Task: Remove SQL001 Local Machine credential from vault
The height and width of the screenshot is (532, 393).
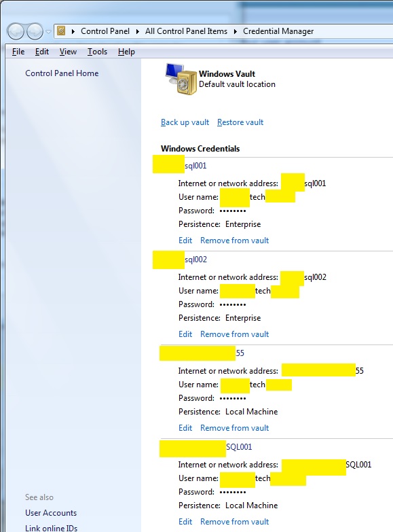Action: click(x=235, y=522)
